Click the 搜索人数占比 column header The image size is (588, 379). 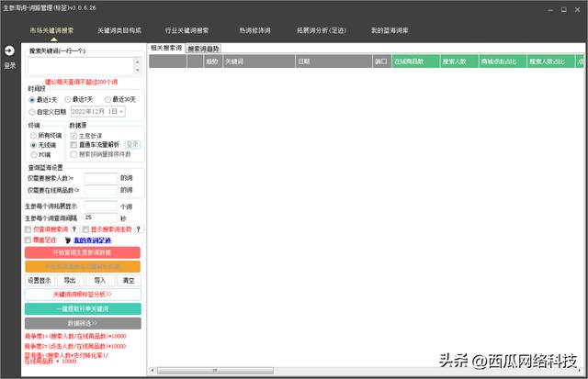click(x=550, y=61)
